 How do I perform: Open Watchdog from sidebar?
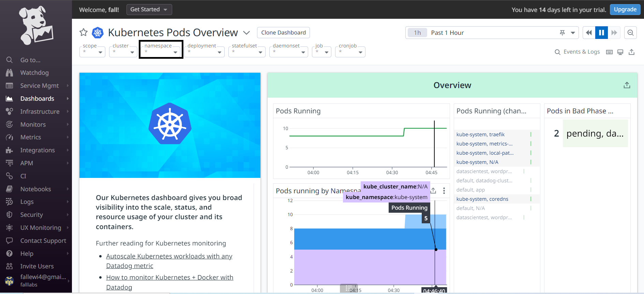tap(34, 73)
